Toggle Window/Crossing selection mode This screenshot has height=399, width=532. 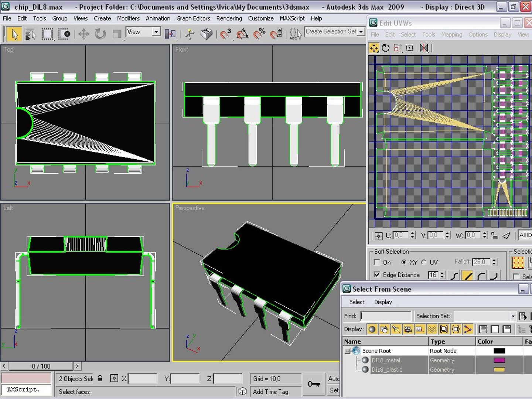click(64, 34)
